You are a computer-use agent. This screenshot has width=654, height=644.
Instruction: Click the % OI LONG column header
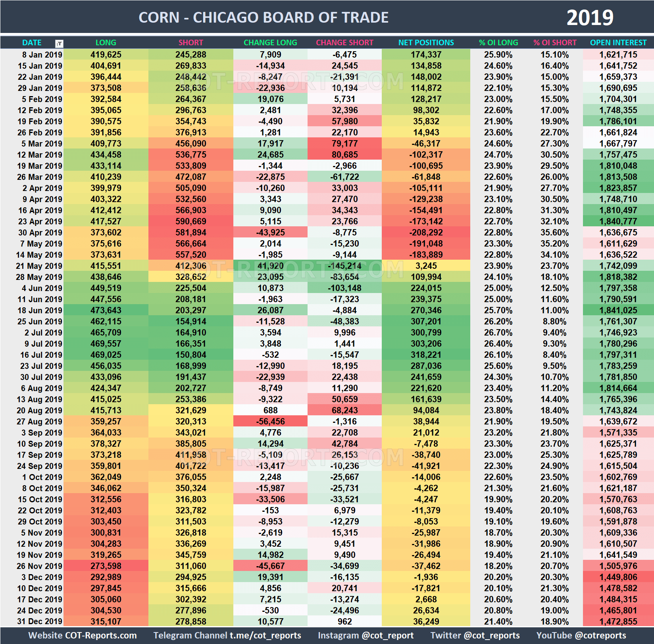pyautogui.click(x=498, y=42)
